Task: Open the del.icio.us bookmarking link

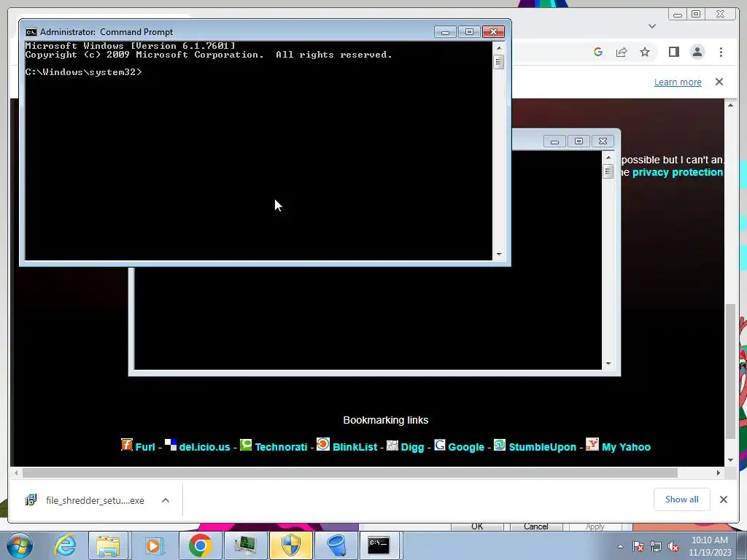Action: click(204, 447)
